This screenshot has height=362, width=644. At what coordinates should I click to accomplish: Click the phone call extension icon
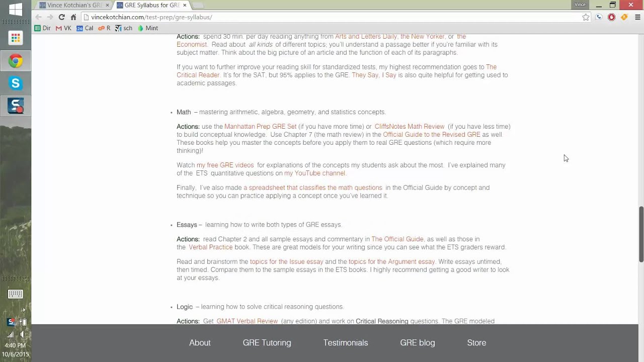click(599, 17)
